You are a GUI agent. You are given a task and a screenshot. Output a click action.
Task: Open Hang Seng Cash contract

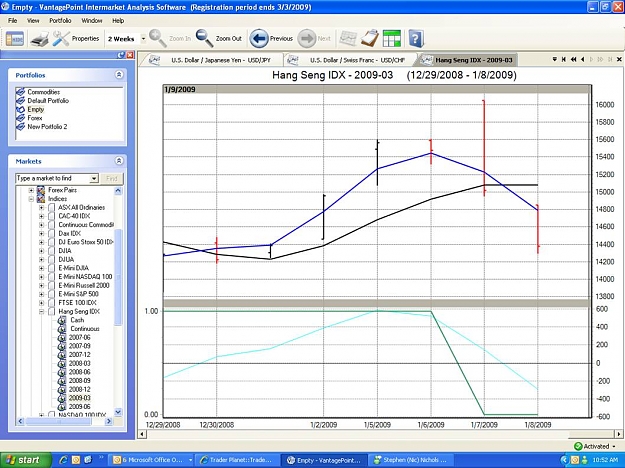(x=77, y=320)
